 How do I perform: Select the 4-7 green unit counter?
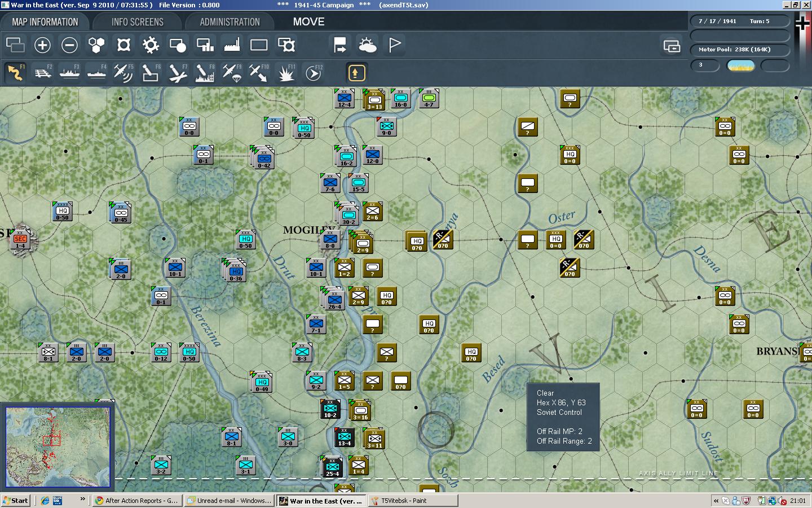pos(429,98)
